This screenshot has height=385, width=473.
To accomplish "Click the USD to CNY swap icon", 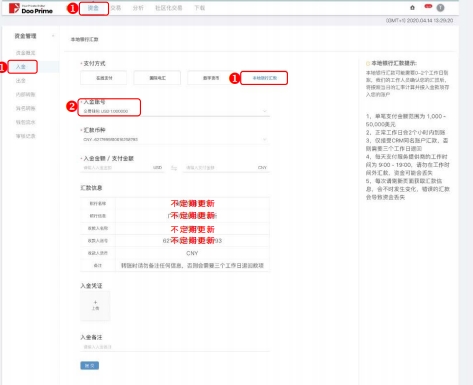I will 174,168.
